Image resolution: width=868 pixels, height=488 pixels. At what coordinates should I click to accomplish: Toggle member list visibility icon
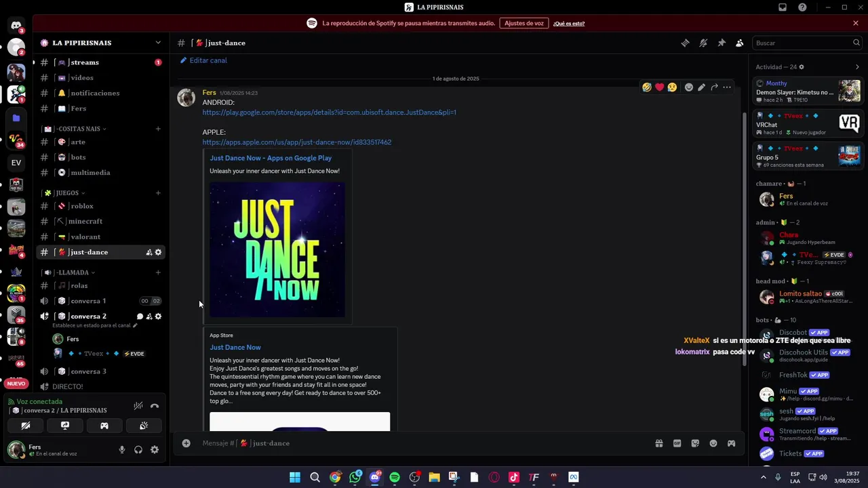[740, 43]
